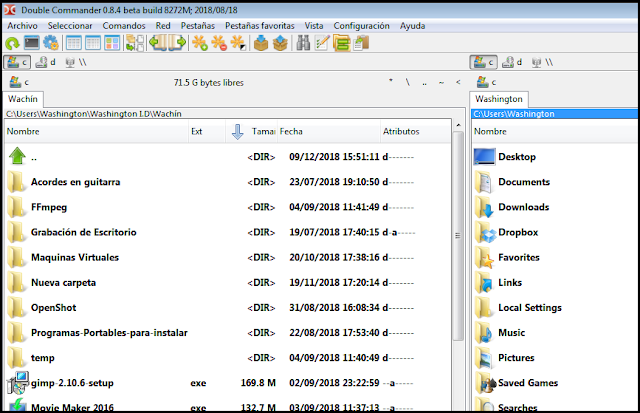Image resolution: width=640 pixels, height=413 pixels.
Task: Copy filenames to clipboard toolbar icon
Action: pyautogui.click(x=361, y=43)
